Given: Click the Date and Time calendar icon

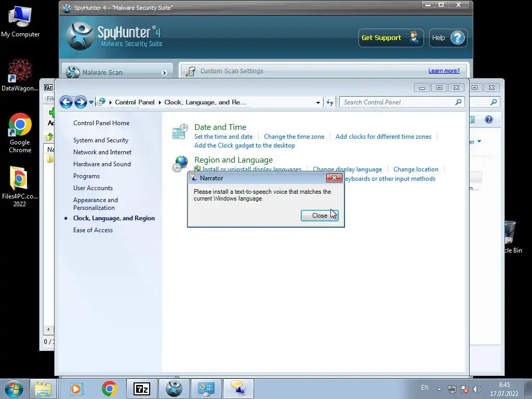Looking at the screenshot, I should [180, 131].
